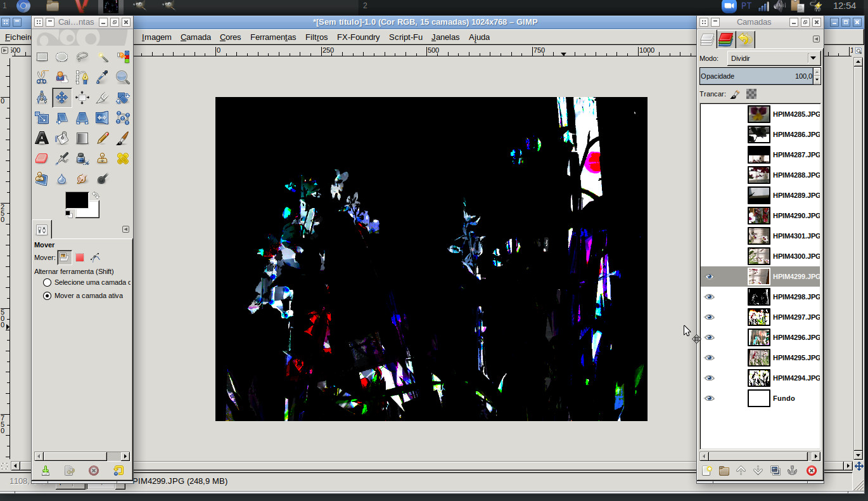Toggle lock pixels brush icon in Trancar
This screenshot has width=868, height=501.
coord(735,94)
